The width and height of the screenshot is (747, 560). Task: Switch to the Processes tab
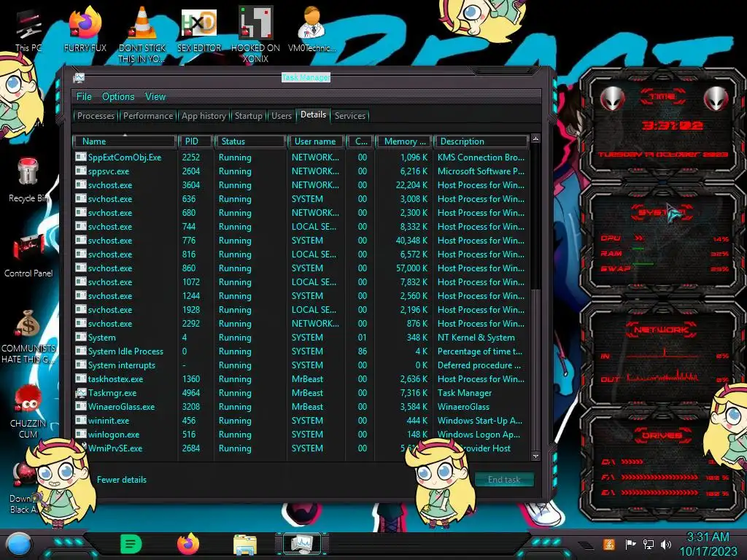96,116
